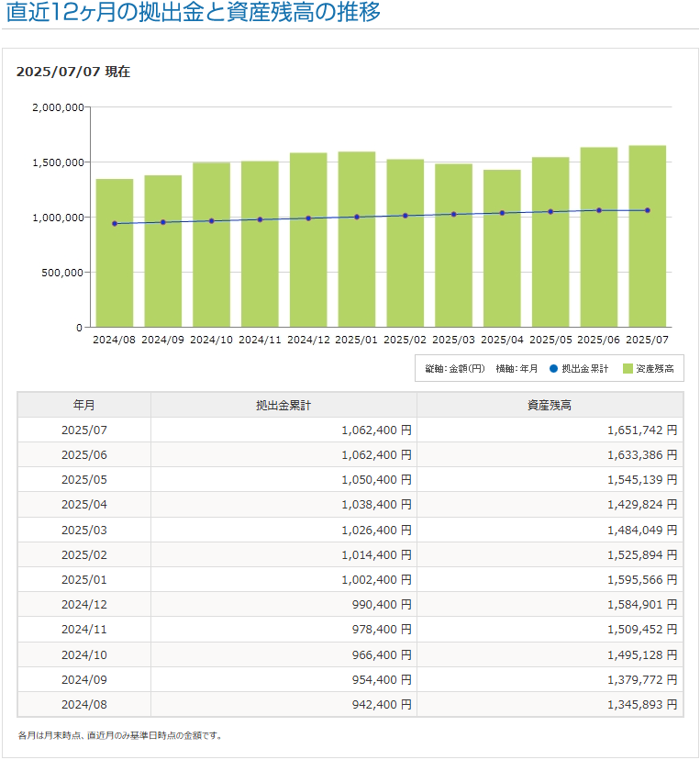Viewport: 700px width, 760px height.
Task: Click the contribution value 1,026,400 円
Action: click(x=376, y=530)
